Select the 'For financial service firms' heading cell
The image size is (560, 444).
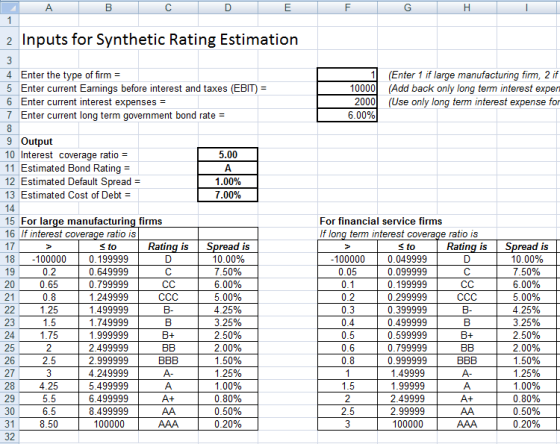pos(381,221)
